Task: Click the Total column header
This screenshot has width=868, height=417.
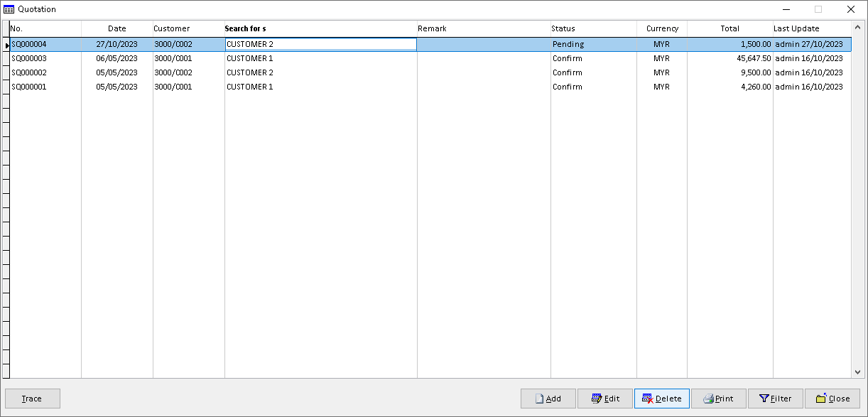Action: (729, 28)
